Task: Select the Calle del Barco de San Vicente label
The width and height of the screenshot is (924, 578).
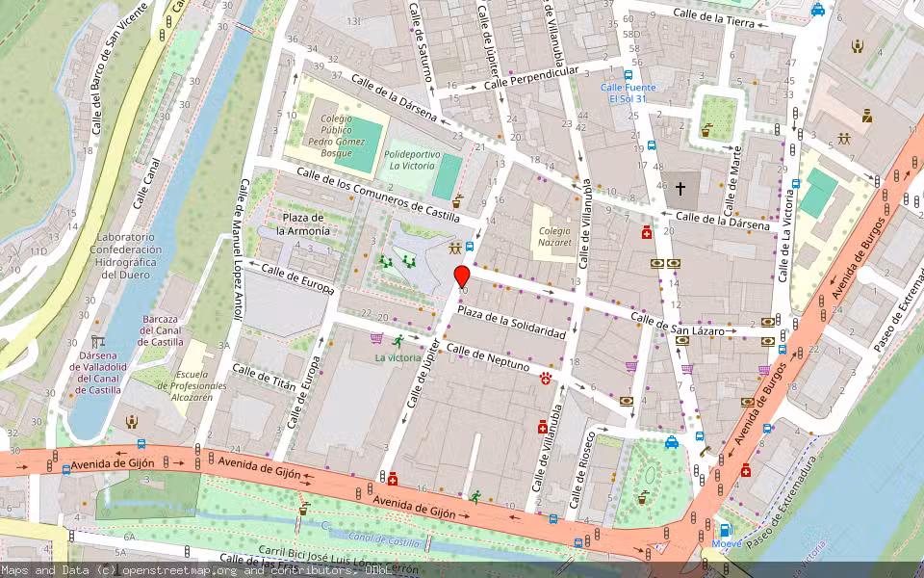Action: 119,68
